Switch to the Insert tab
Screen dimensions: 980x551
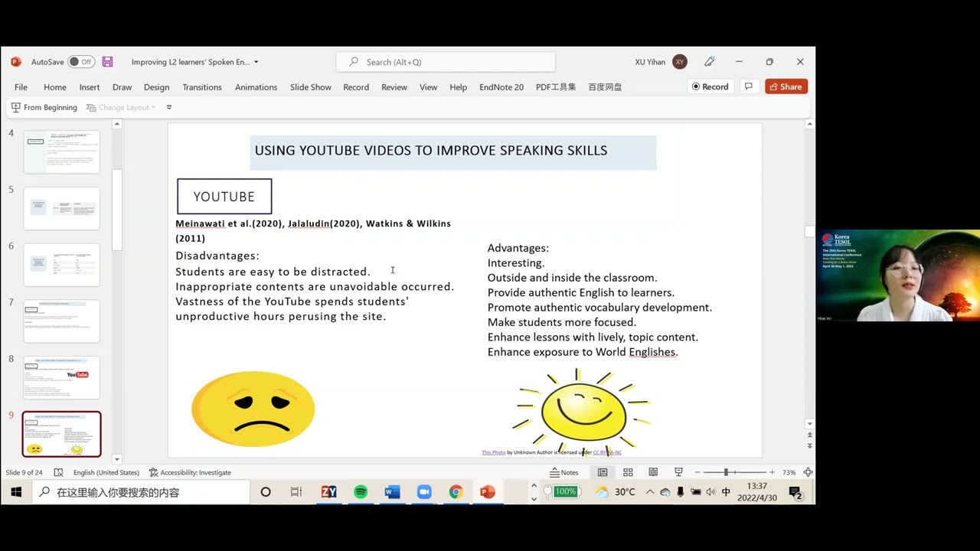point(90,86)
